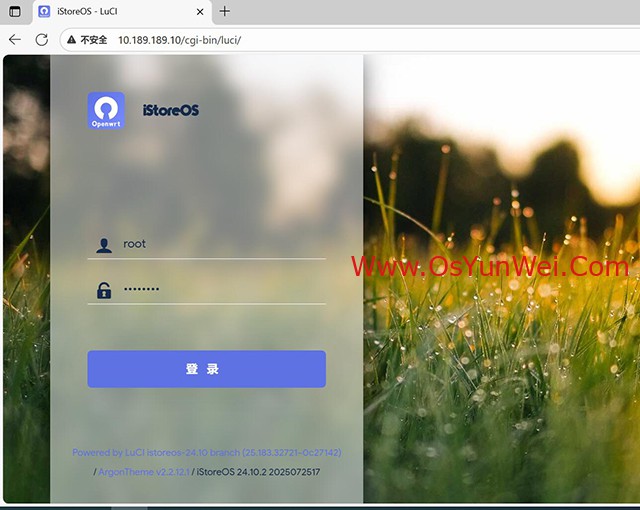This screenshot has width=640, height=510.
Task: Select the iStoreOS - LuCI tab
Action: [122, 12]
